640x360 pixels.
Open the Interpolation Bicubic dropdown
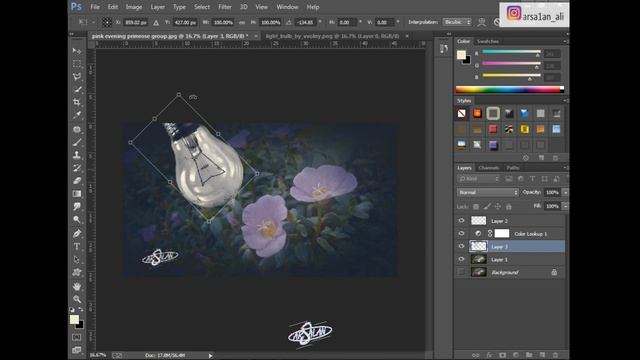[457, 22]
